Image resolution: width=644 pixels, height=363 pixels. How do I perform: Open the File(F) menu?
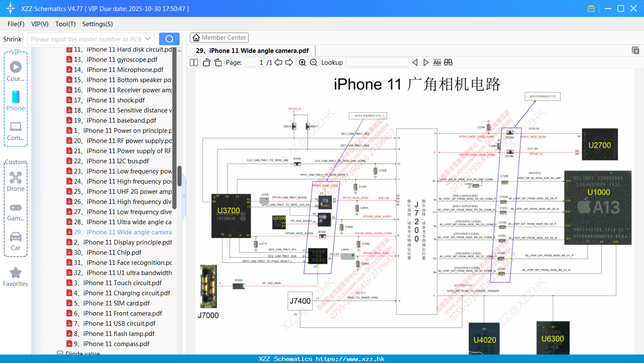(x=16, y=24)
